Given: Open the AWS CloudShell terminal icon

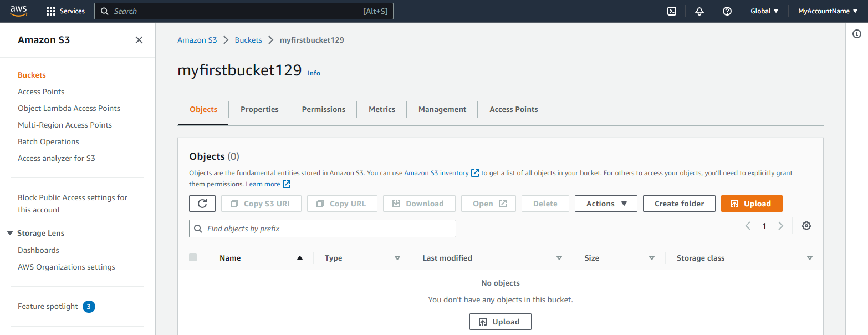Looking at the screenshot, I should click(672, 11).
